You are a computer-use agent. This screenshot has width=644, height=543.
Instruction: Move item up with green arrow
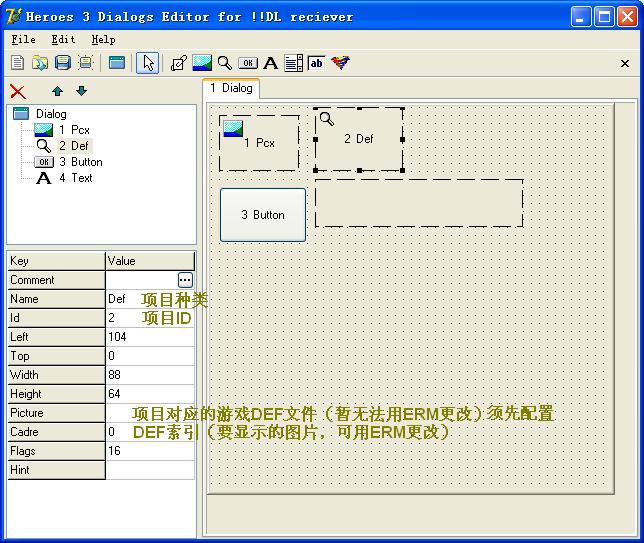click(x=58, y=91)
